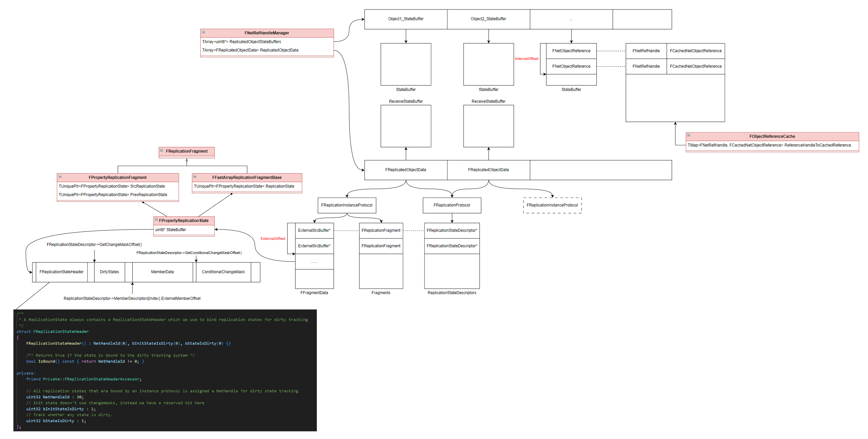868x439 pixels.
Task: Click the ReferenceHandleToCachedReference TMap row
Action: tap(769, 145)
